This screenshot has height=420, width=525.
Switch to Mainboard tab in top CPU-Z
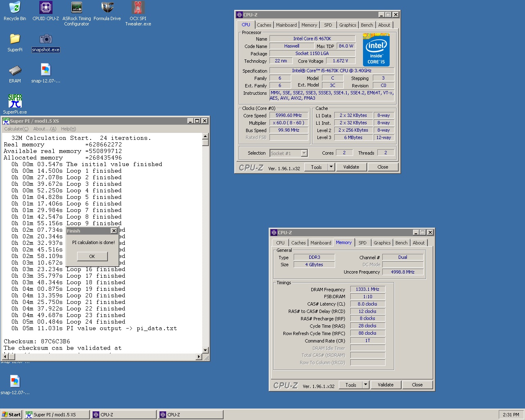(286, 25)
